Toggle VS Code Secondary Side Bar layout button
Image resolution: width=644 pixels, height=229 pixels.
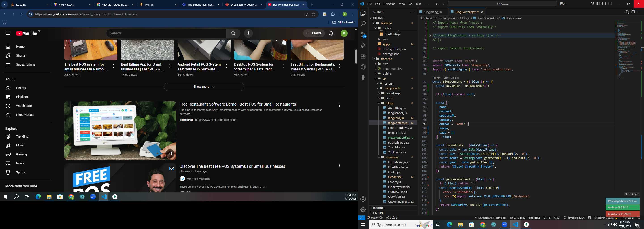(x=610, y=4)
